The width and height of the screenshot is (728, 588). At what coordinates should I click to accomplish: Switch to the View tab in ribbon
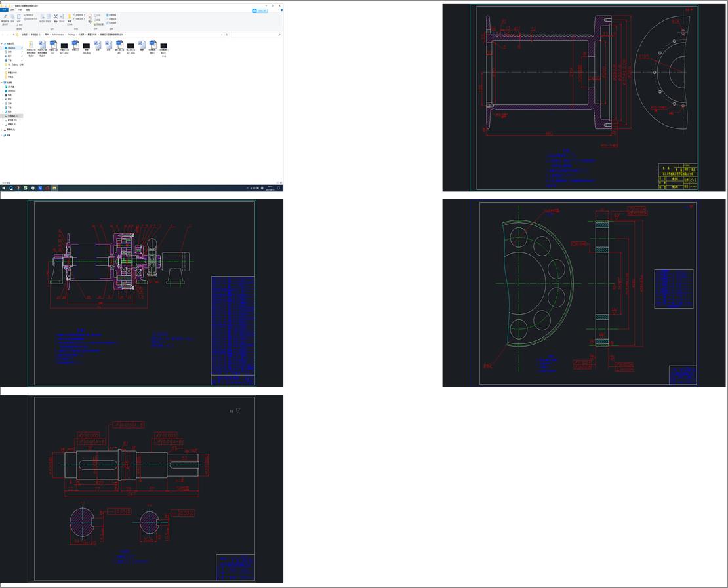pos(28,10)
